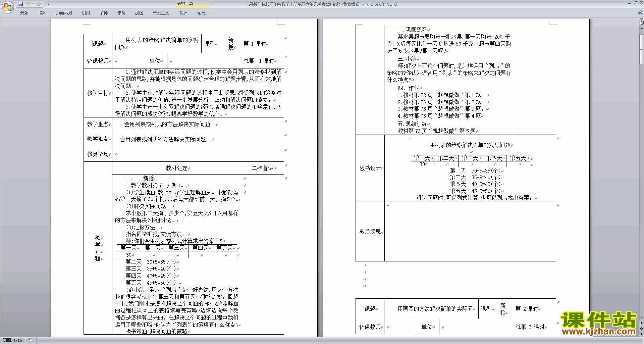This screenshot has width=644, height=344.
Task: Click the 第 2 课时 cell on right page
Action: [x=534, y=309]
